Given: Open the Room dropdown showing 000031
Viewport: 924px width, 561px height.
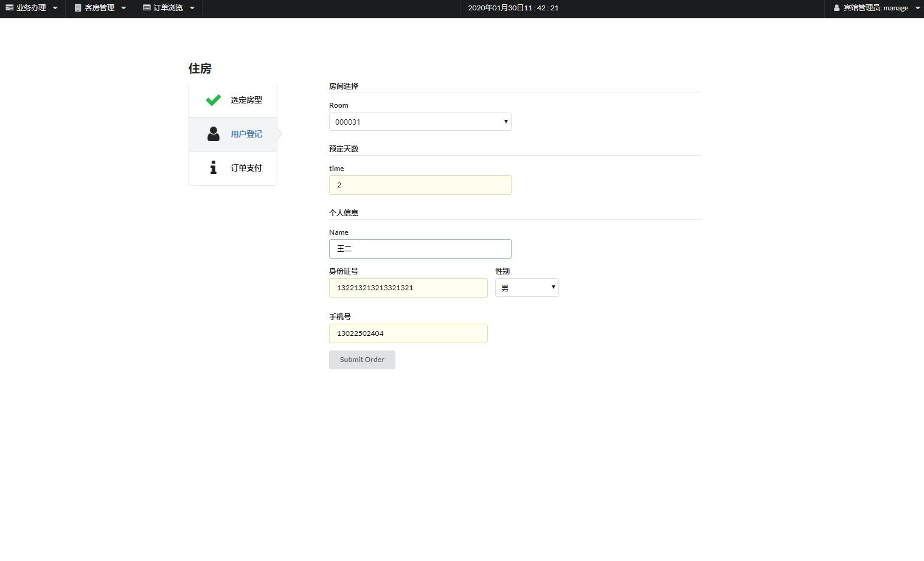Looking at the screenshot, I should pos(420,122).
